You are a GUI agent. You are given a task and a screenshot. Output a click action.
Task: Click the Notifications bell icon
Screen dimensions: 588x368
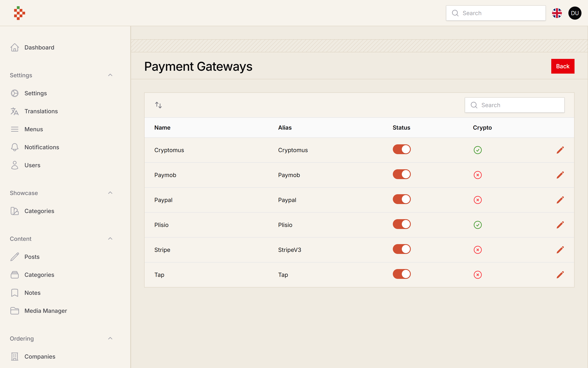(14, 147)
